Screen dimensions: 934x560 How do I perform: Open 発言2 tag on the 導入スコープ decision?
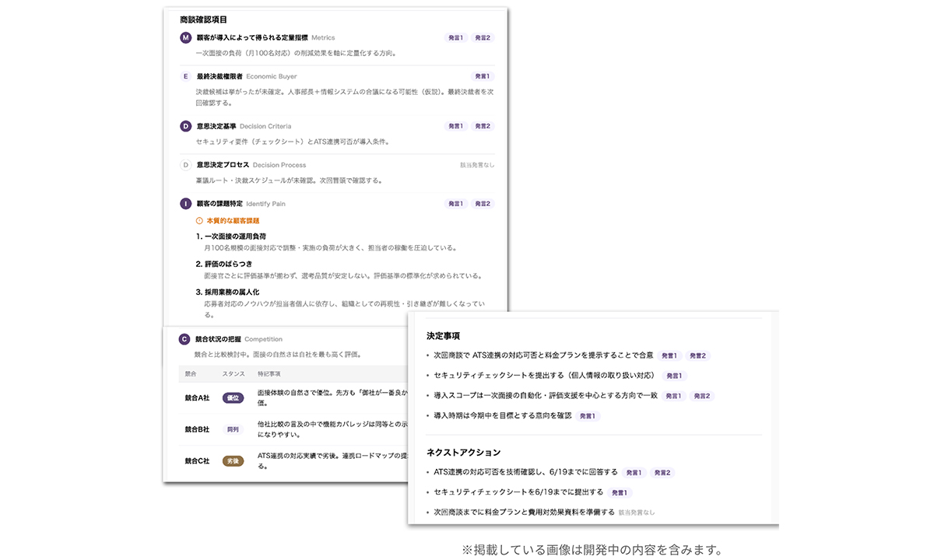(702, 396)
